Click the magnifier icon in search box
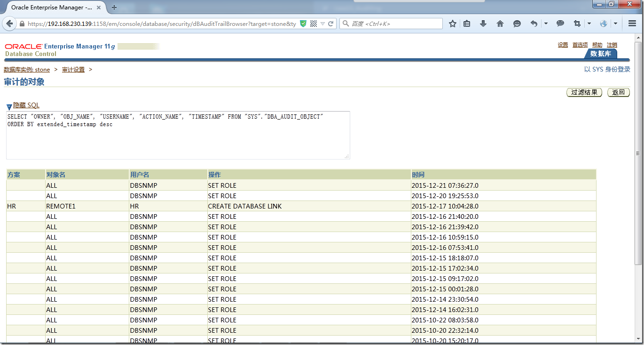This screenshot has height=345, width=644. tap(346, 24)
